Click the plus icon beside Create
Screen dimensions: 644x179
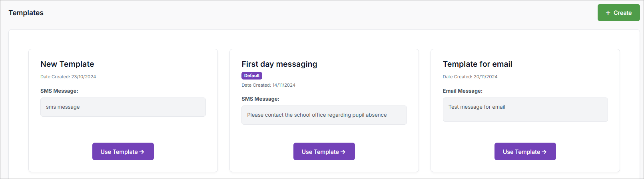[608, 13]
